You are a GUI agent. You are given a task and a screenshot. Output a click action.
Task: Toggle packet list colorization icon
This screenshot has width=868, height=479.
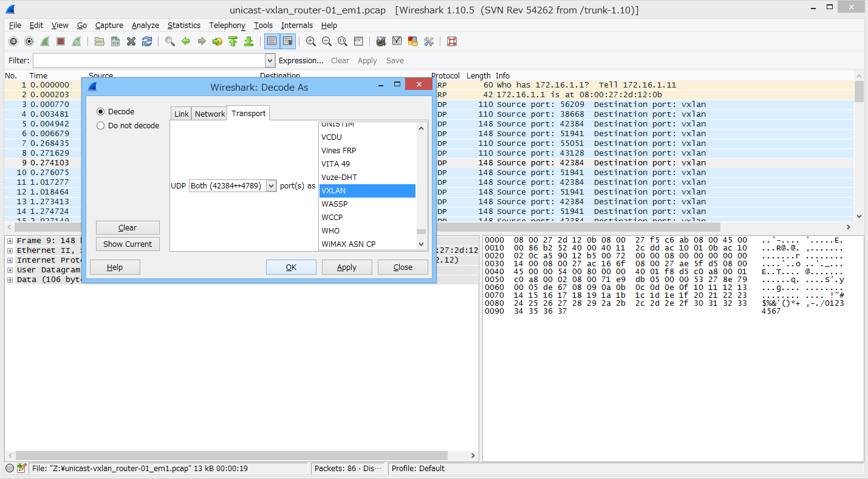tap(272, 41)
